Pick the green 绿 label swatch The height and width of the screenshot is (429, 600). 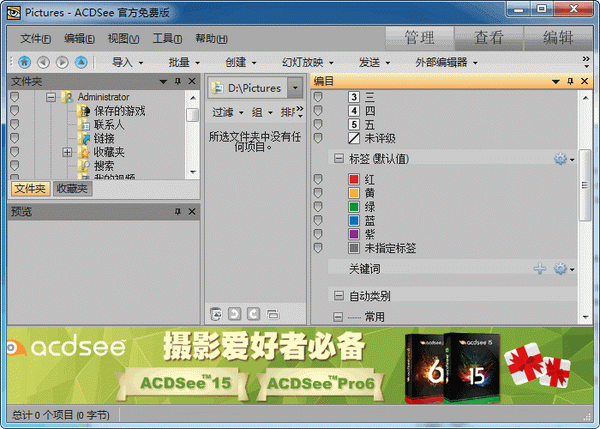pos(354,207)
